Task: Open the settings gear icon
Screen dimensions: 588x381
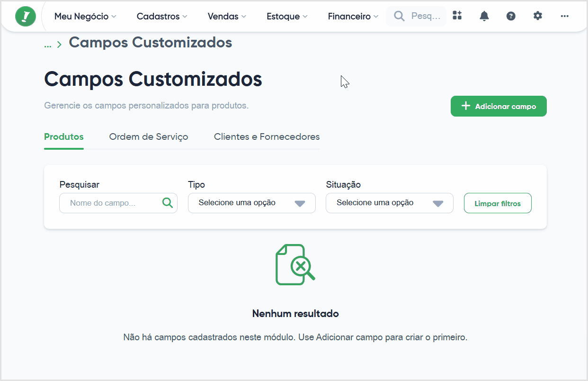Action: 537,16
